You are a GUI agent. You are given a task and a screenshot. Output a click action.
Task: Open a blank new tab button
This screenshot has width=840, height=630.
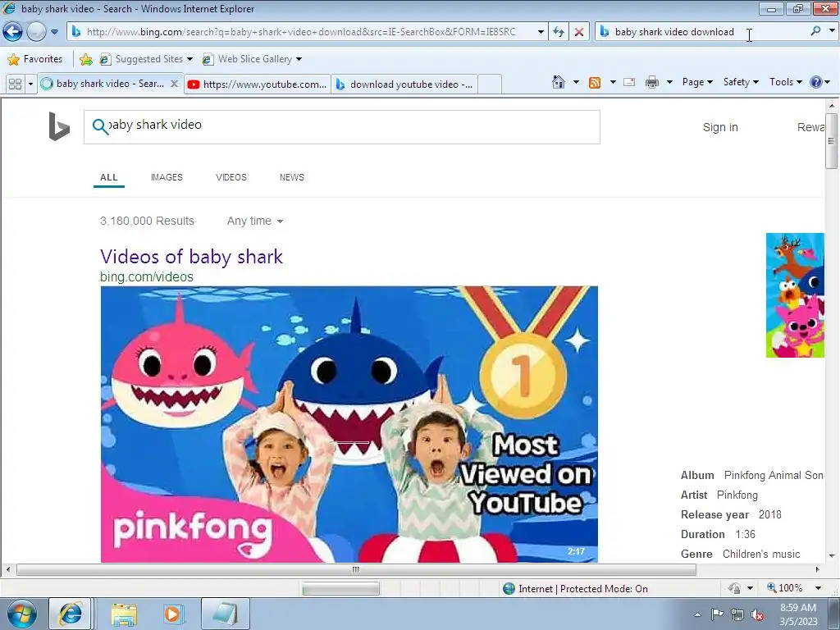pos(489,84)
